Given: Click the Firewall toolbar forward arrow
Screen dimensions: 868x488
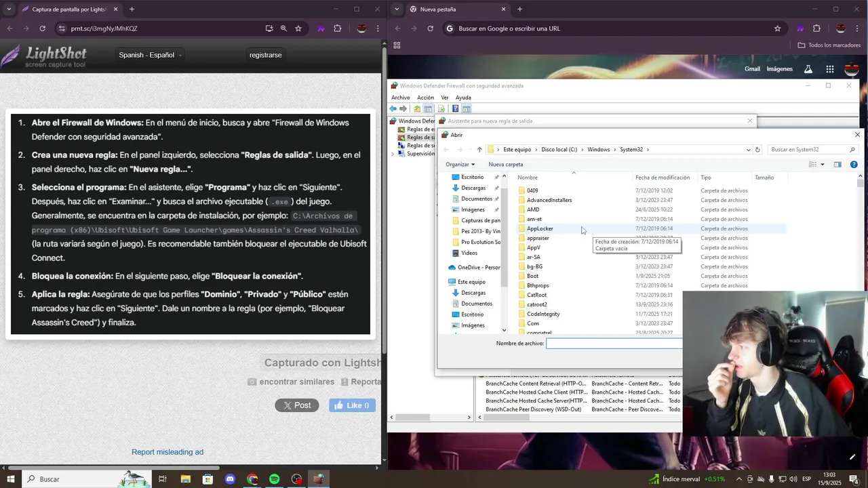Looking at the screenshot, I should pos(403,108).
